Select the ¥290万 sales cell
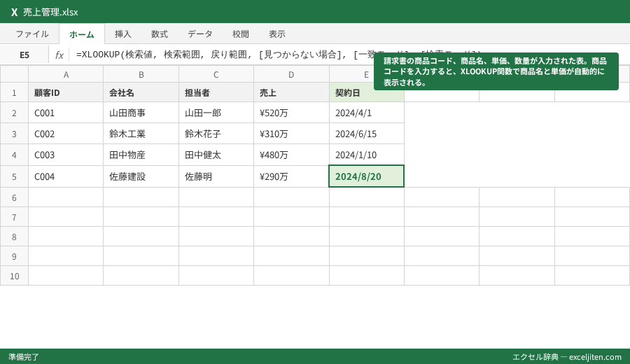 tap(291, 176)
